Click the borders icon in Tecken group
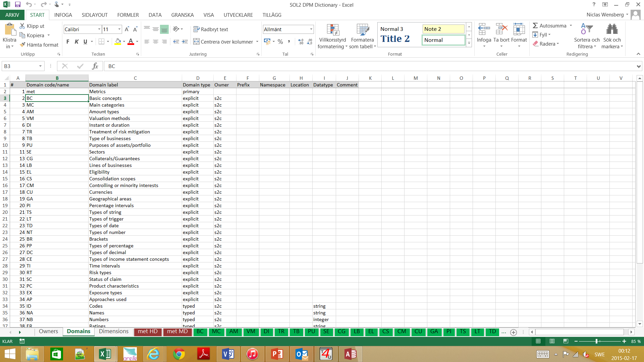 (x=101, y=42)
